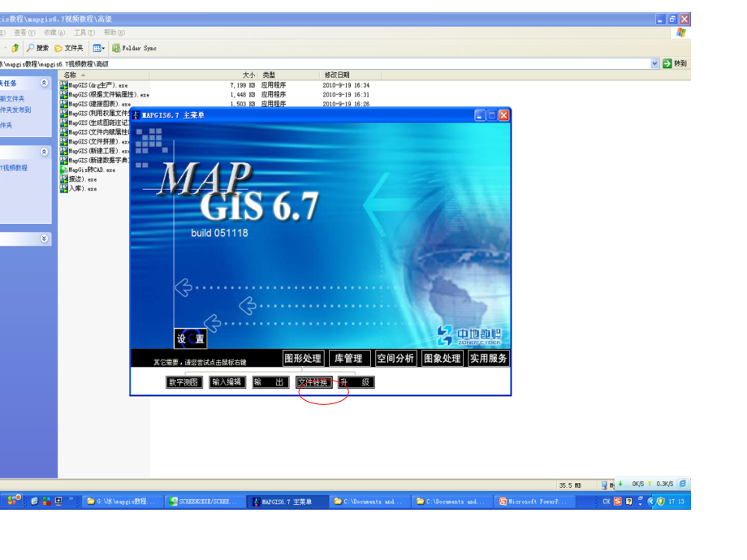Click the taskbar clock showing 17:13

[x=676, y=502]
